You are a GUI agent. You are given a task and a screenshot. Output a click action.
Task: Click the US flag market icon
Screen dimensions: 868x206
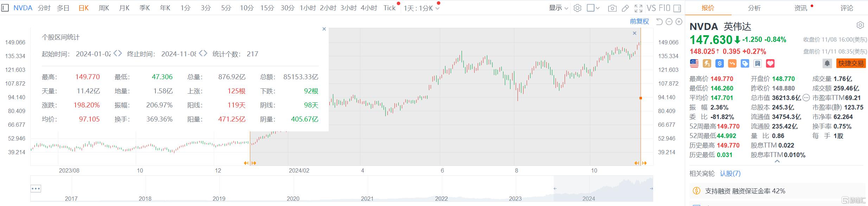(x=694, y=63)
